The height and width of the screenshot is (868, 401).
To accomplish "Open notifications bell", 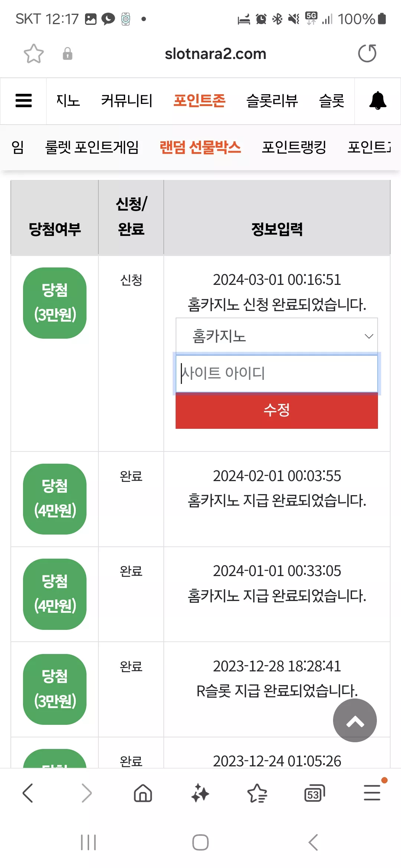I will [378, 101].
